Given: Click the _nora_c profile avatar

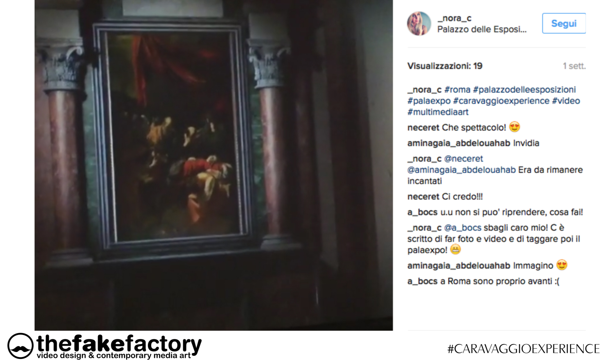Looking at the screenshot, I should tap(419, 23).
